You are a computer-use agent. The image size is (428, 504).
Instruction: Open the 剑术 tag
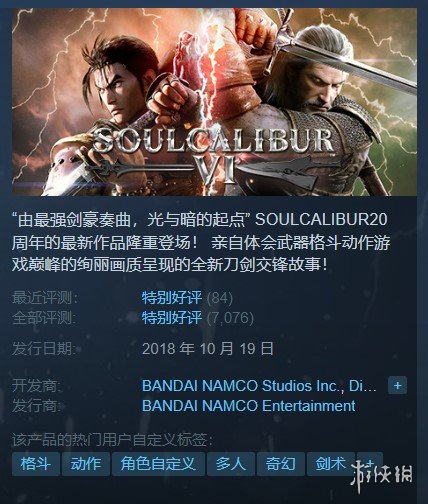pos(331,464)
